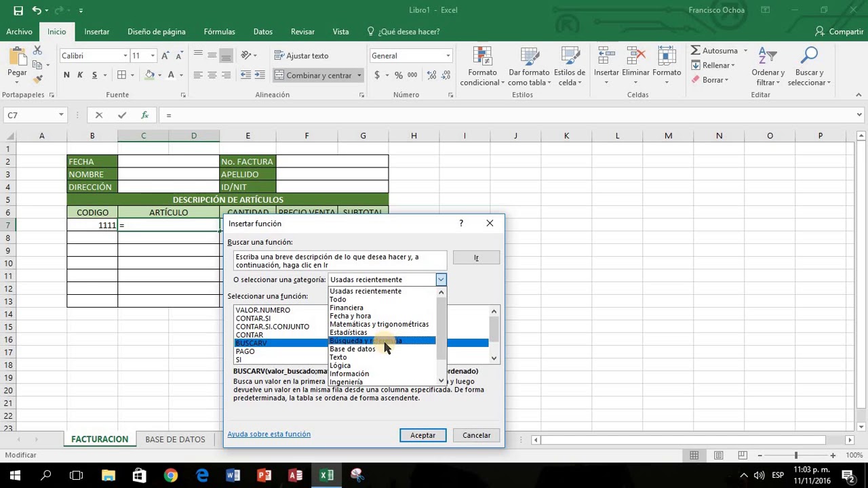Open the Windows Start menu
The height and width of the screenshot is (488, 868).
pos(15,475)
